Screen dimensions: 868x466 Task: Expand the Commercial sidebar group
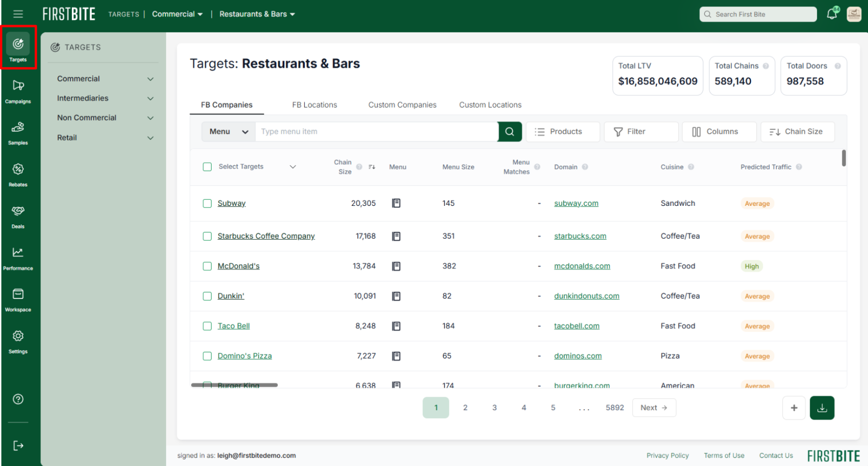click(x=105, y=79)
